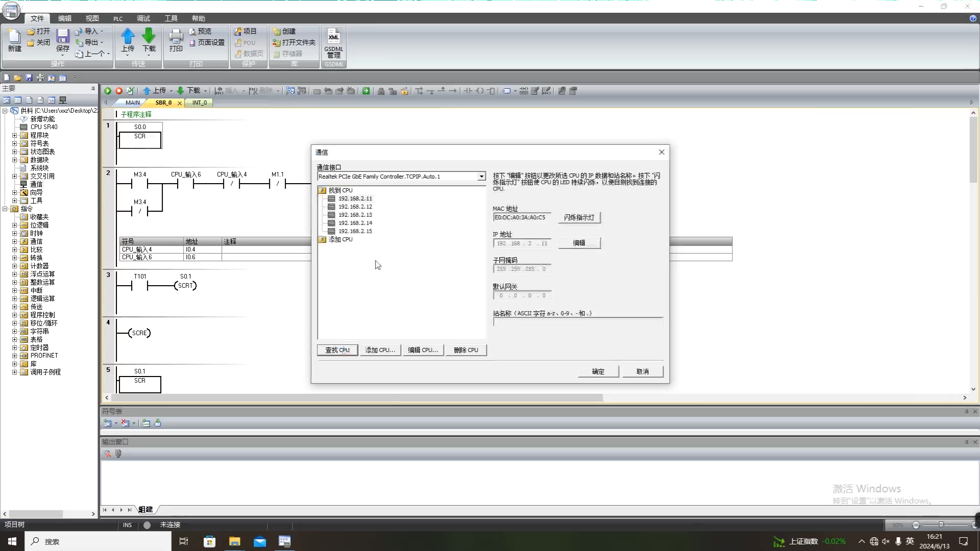This screenshot has height=551, width=980.
Task: Open the 调试 (Debug) menu tab
Action: (x=143, y=18)
